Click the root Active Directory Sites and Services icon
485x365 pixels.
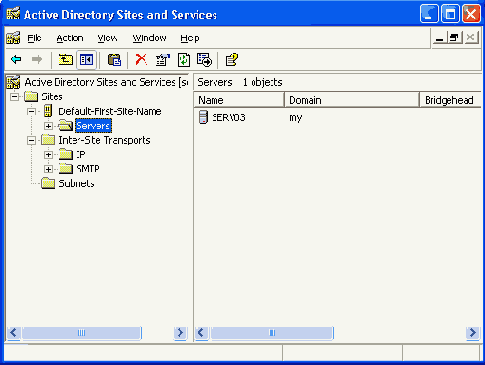13,82
